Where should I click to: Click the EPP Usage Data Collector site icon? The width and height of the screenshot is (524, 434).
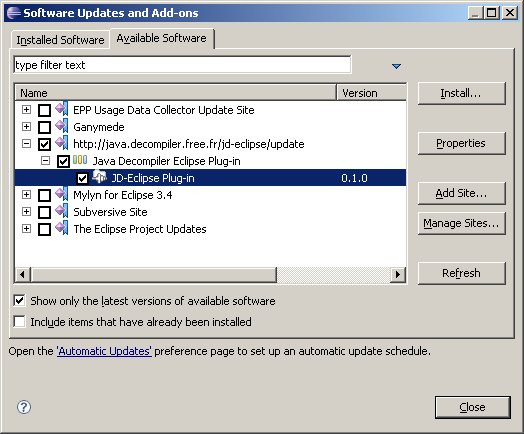[62, 109]
